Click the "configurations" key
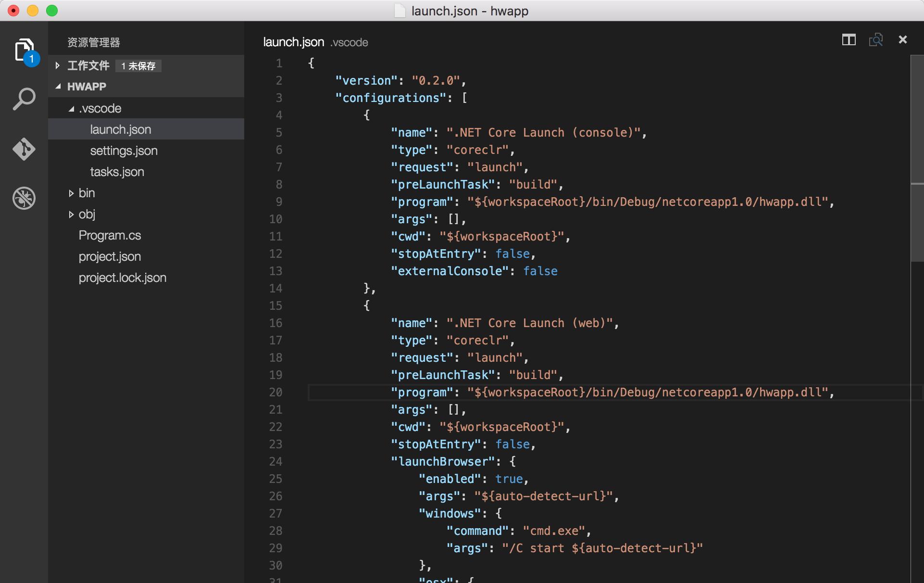 [x=391, y=98]
